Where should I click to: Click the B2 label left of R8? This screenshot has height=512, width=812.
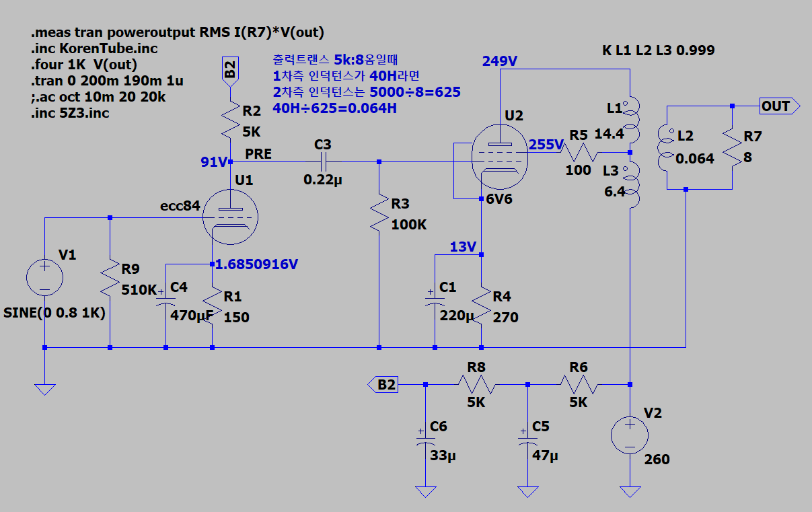383,385
